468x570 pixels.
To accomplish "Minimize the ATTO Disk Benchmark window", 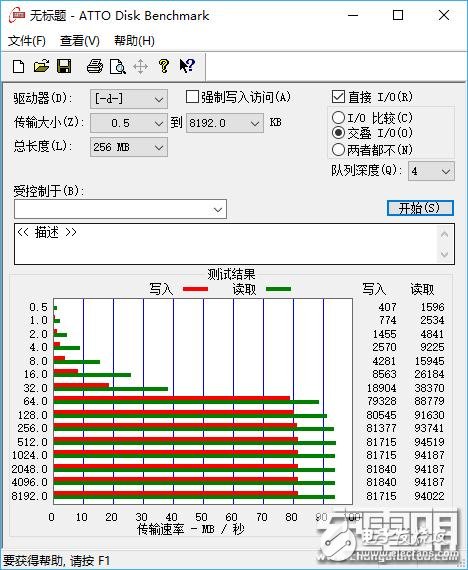I will point(353,16).
